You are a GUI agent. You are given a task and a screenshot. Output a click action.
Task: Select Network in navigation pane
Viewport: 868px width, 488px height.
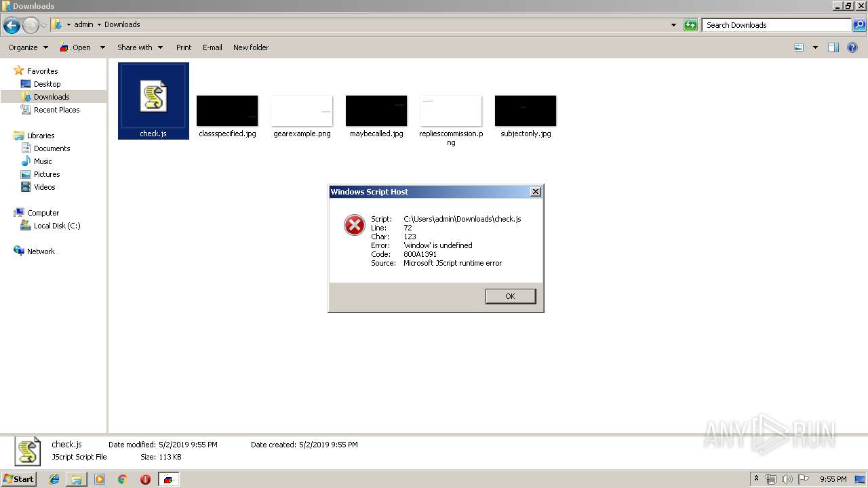click(41, 251)
